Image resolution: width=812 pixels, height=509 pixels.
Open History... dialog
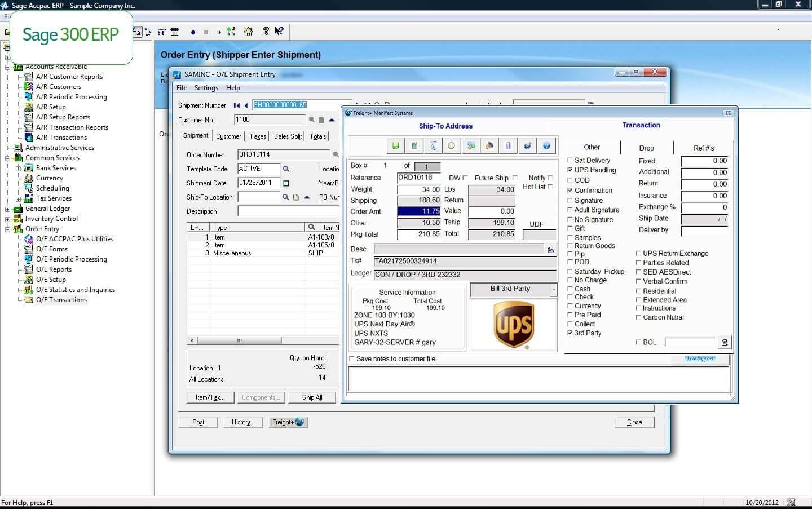point(243,422)
